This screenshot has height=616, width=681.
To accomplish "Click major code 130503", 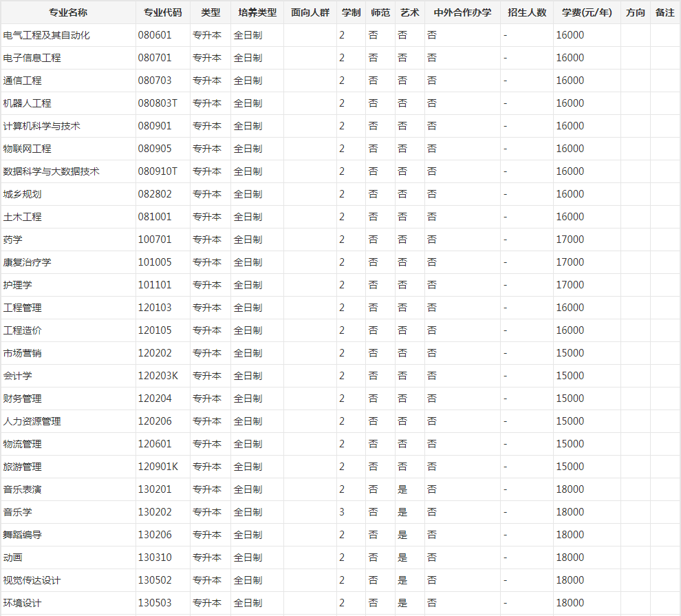I will tap(155, 603).
